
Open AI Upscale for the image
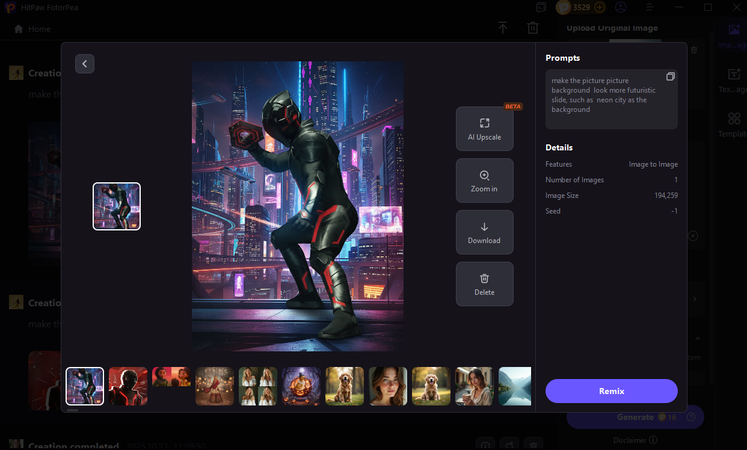[485, 129]
